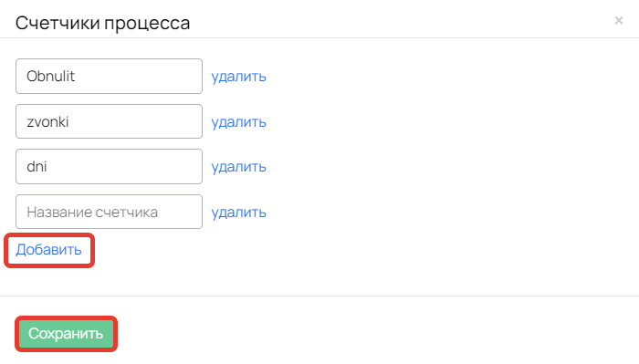Click the удалить link in the last row
639x364 pixels.
tap(238, 213)
